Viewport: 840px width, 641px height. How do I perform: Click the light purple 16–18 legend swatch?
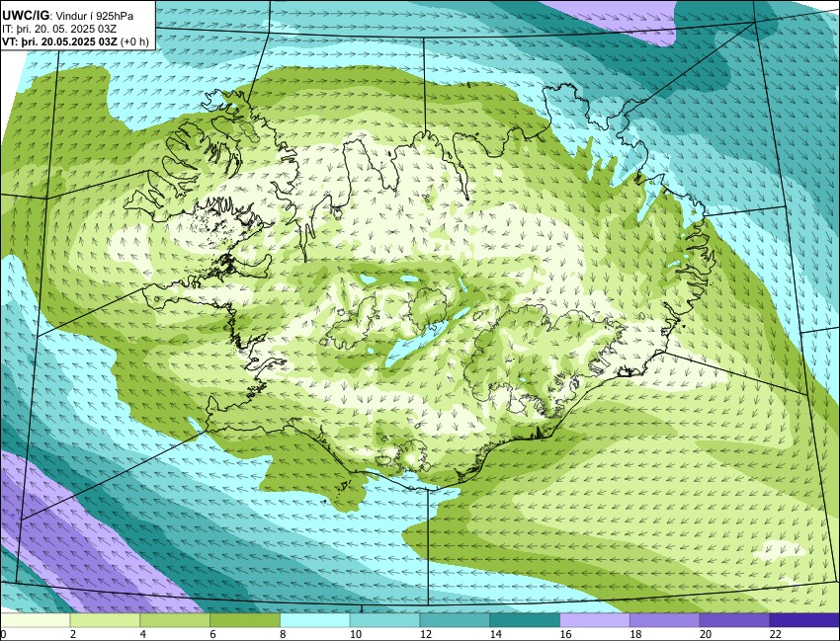595,620
